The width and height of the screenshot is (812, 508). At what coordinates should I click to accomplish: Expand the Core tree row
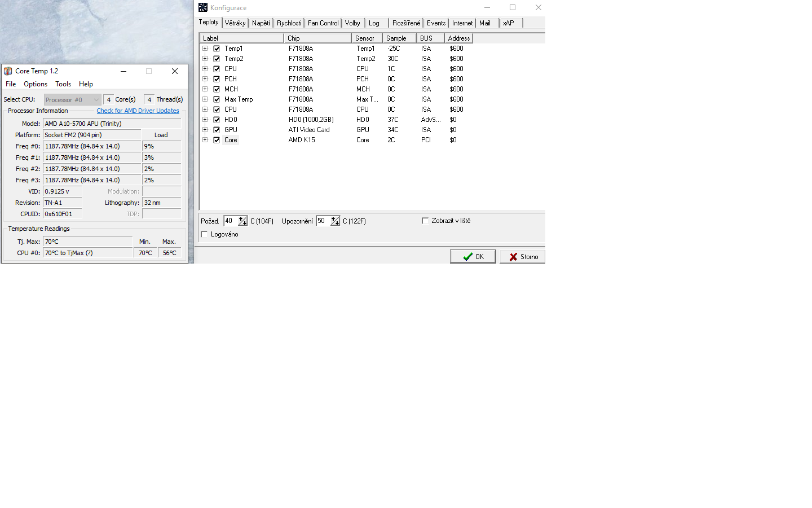[205, 140]
